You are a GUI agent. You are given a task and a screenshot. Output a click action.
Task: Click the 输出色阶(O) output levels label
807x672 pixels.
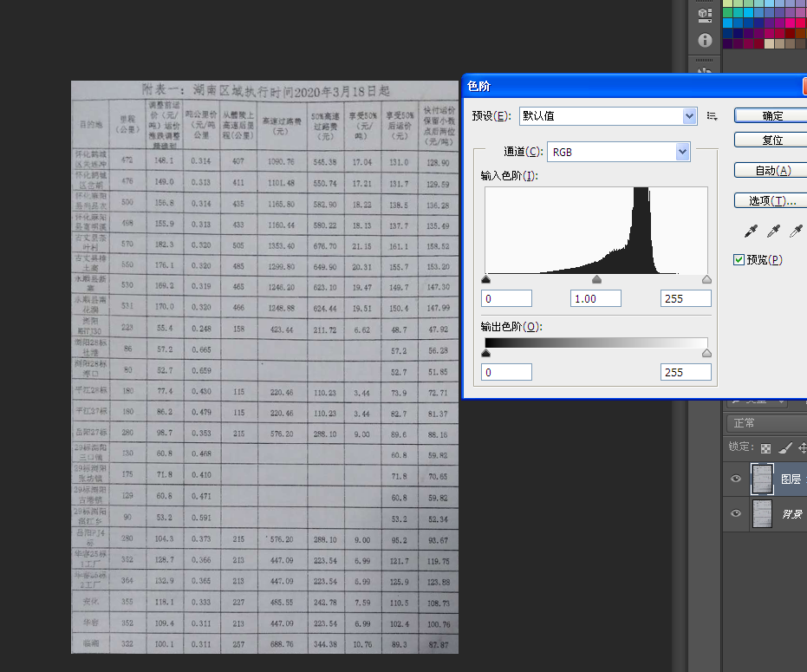tap(511, 327)
